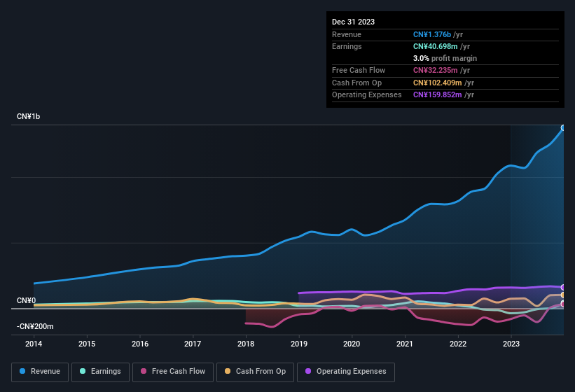Select the Revenue endpoint marker on the chart

tap(563, 128)
